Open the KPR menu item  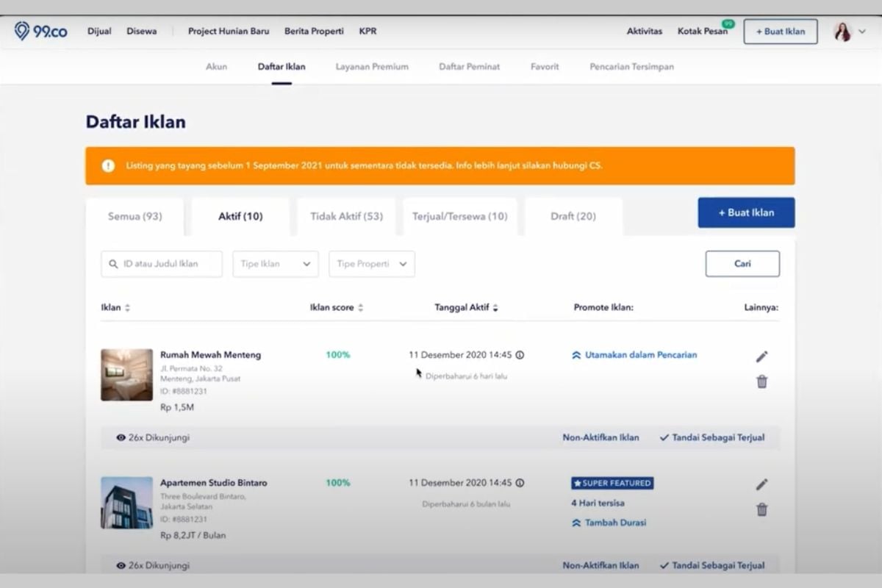(367, 32)
